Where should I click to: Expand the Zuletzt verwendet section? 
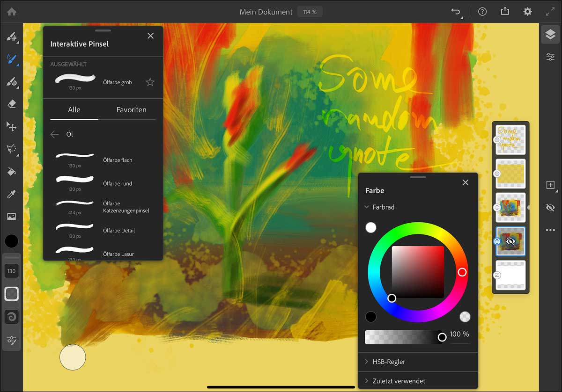coord(418,381)
